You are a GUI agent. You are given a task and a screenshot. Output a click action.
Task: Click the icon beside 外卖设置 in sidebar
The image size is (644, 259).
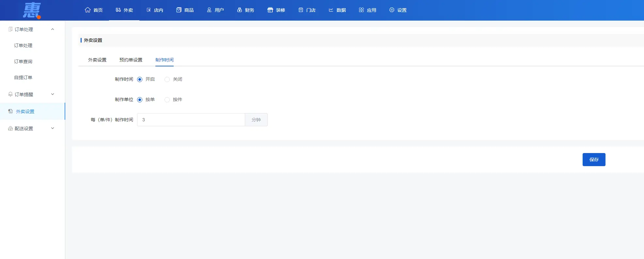[x=10, y=111]
